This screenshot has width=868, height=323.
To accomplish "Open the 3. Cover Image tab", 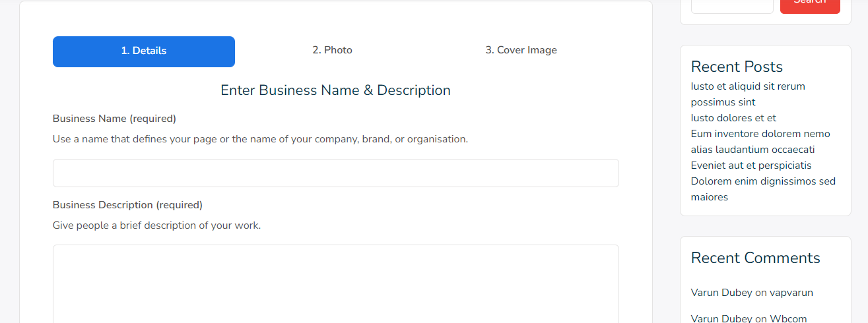I will coord(521,50).
